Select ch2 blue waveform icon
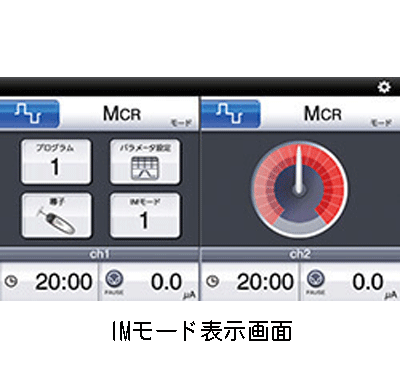The width and height of the screenshot is (400, 379). tap(231, 113)
